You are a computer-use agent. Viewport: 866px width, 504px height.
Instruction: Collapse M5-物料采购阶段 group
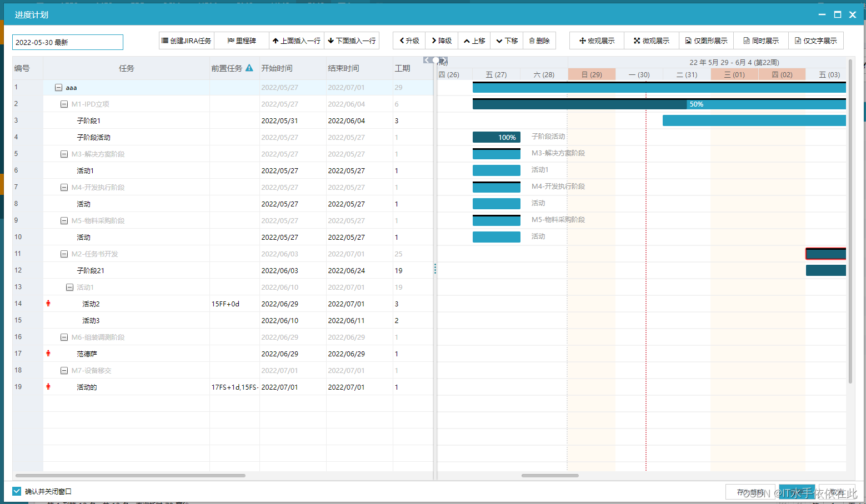[x=64, y=220]
